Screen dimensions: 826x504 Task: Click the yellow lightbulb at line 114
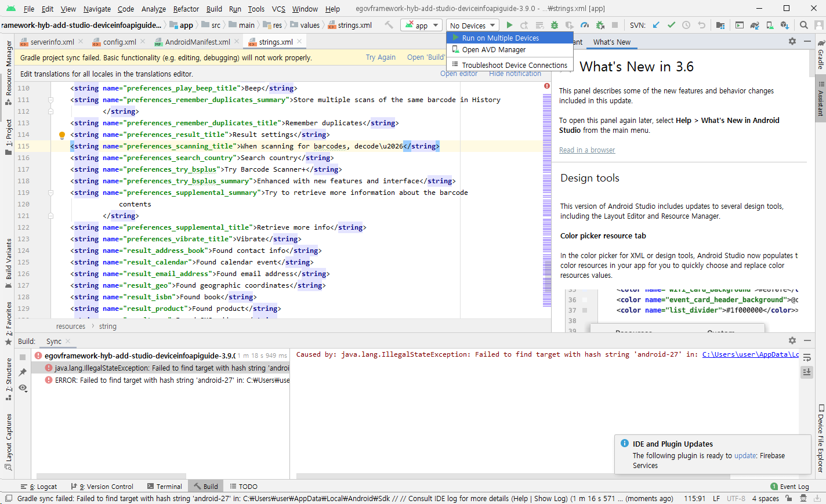62,135
